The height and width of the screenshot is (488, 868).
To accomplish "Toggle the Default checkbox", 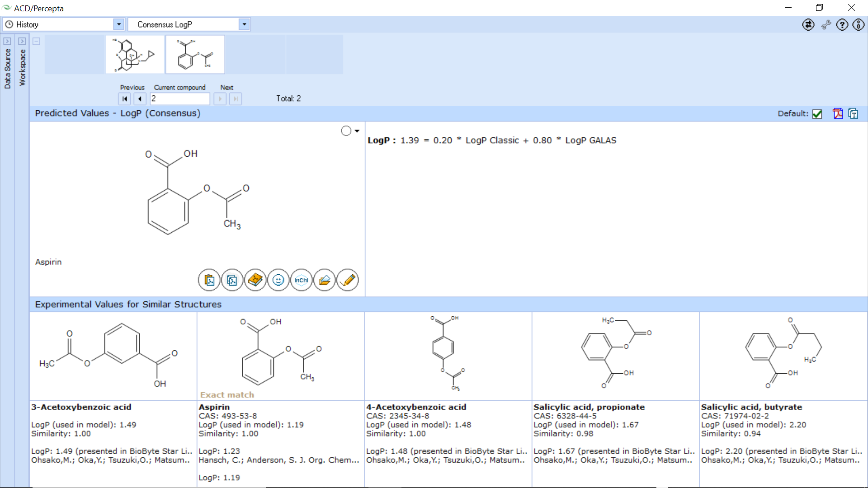I will (816, 114).
